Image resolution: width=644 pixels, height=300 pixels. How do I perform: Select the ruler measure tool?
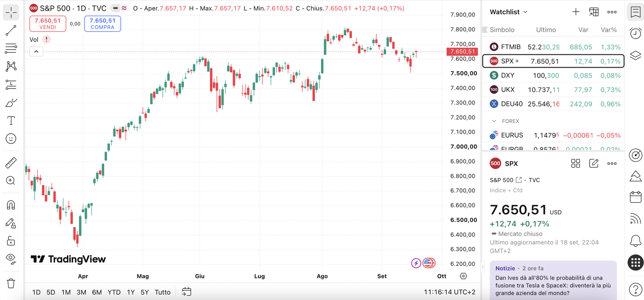pos(11,163)
